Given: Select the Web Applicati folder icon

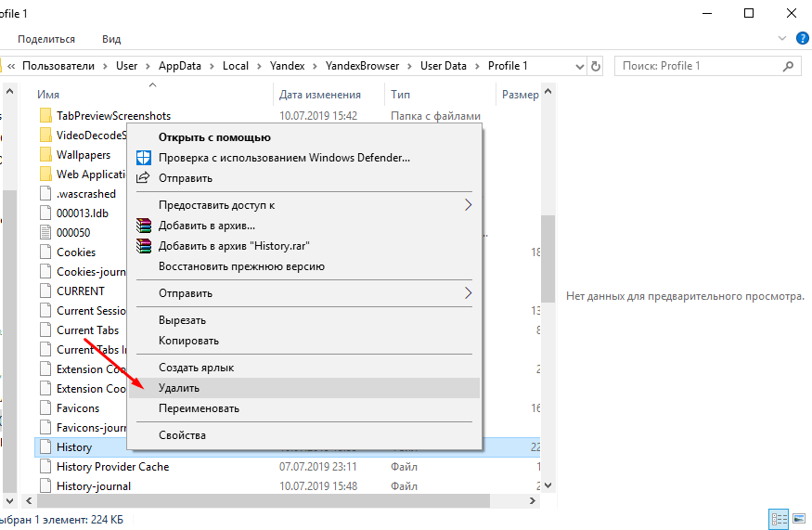Looking at the screenshot, I should point(45,175).
